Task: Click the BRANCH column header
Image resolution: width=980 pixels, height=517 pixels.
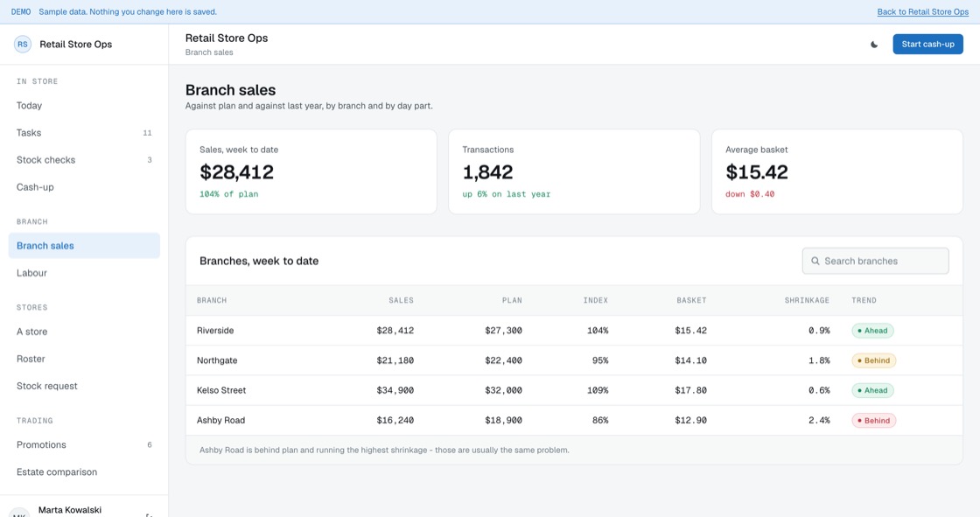Action: (212, 301)
